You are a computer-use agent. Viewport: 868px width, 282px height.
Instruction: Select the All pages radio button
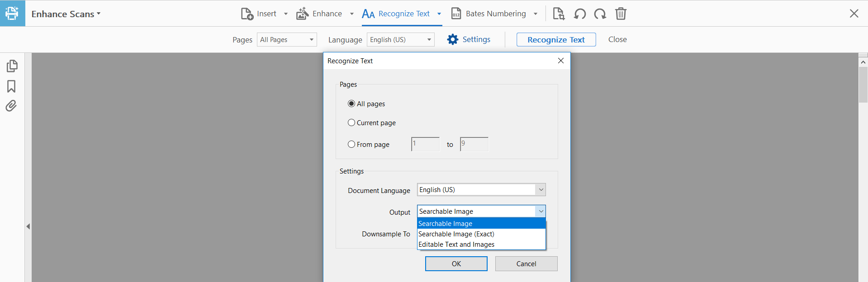pyautogui.click(x=351, y=103)
